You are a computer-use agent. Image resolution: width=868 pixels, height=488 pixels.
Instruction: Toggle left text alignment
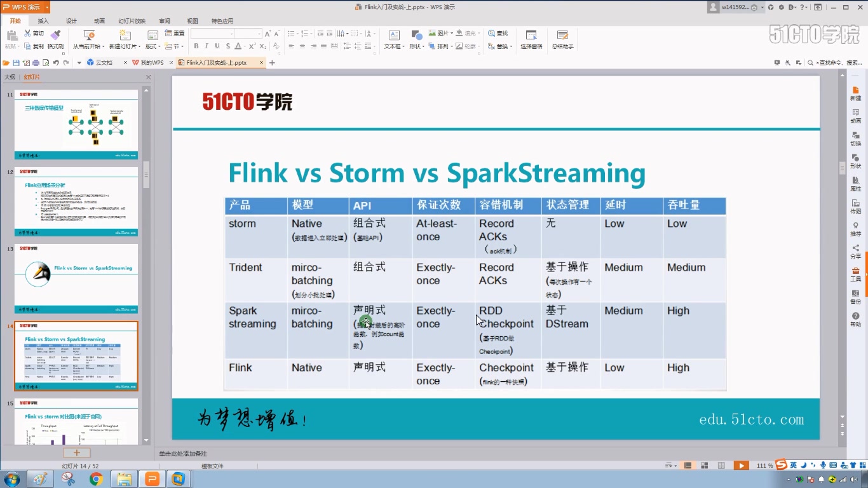[x=291, y=46]
